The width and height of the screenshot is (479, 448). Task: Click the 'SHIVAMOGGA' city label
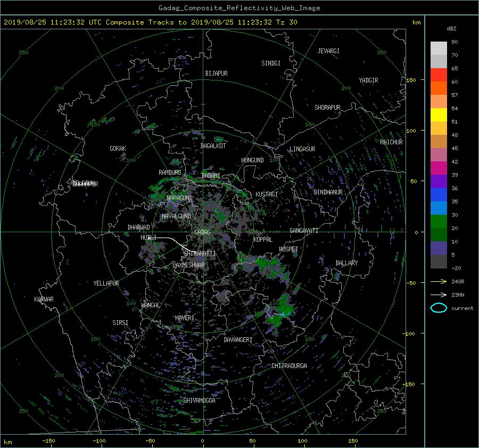199,401
